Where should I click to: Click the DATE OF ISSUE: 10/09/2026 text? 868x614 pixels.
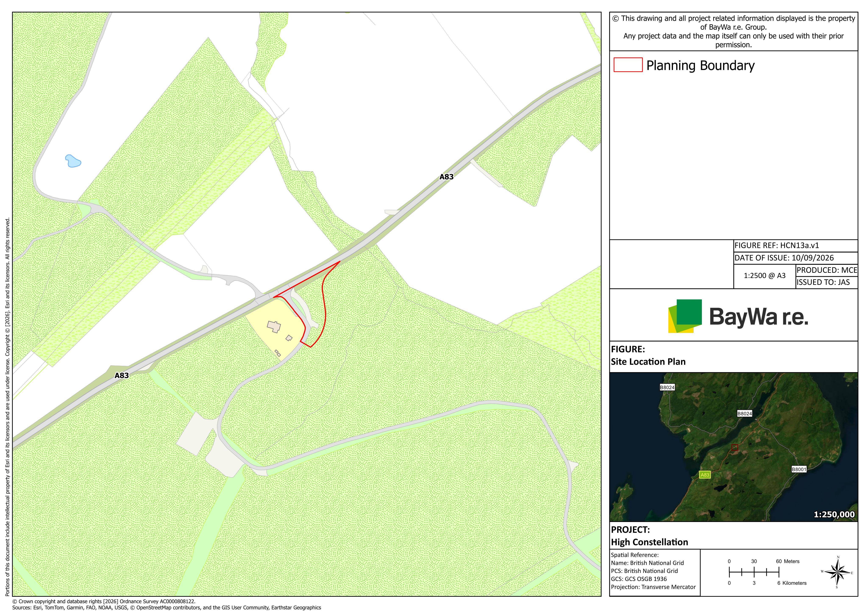(x=784, y=258)
